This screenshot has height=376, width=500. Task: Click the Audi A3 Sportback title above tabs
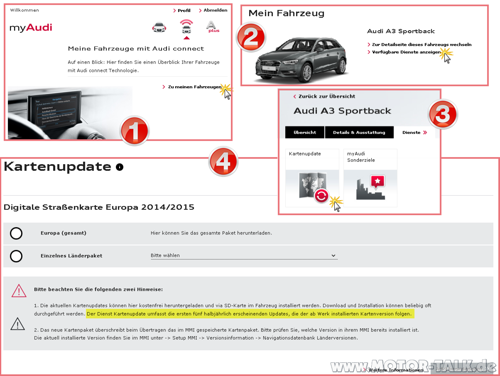[x=342, y=111]
